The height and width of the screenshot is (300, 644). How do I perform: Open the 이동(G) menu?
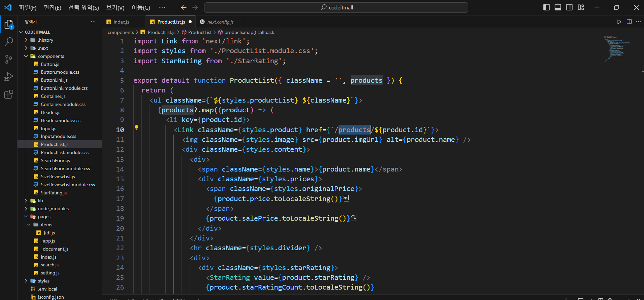click(x=141, y=7)
